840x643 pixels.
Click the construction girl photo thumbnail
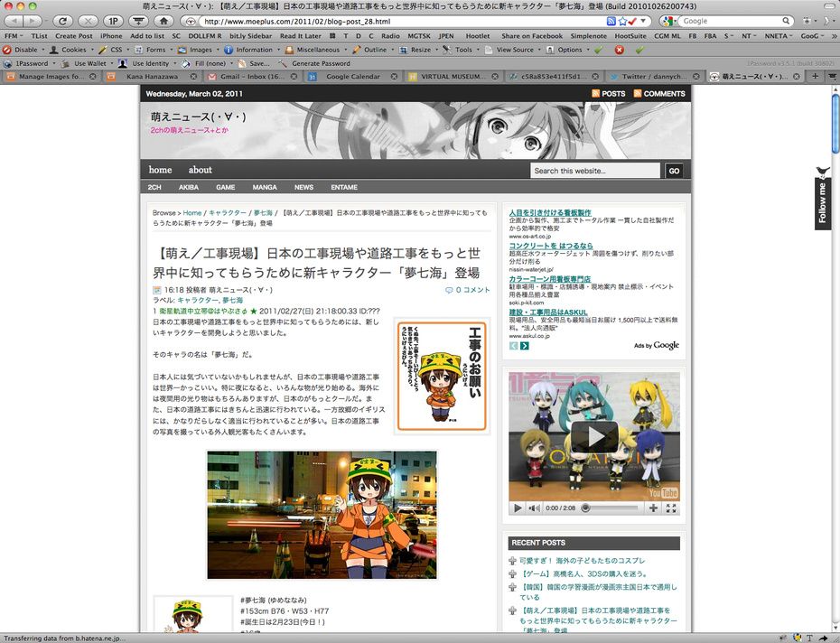click(322, 515)
